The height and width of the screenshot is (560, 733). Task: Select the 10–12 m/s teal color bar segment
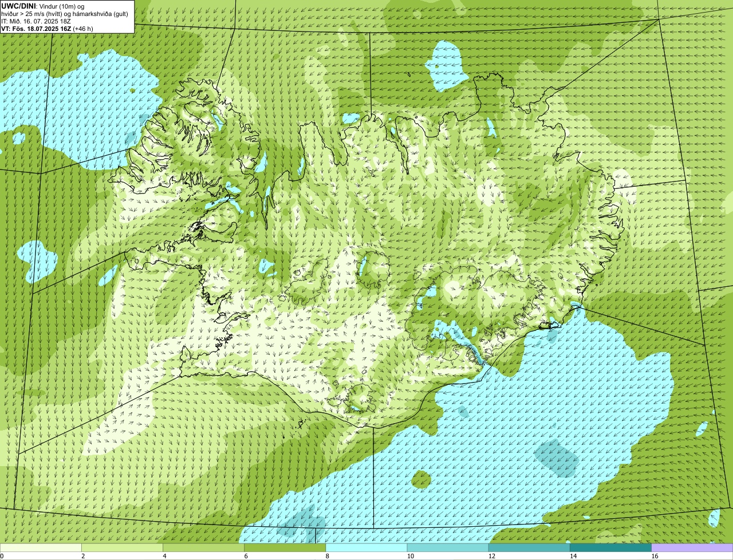pos(448,547)
